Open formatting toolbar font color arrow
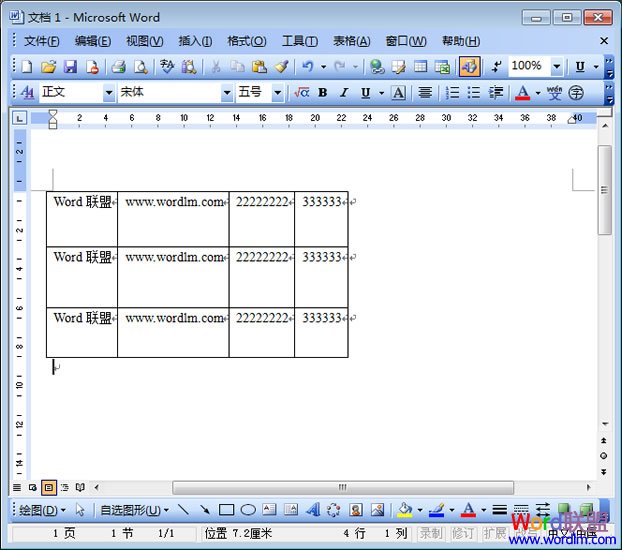The height and width of the screenshot is (550, 622). tap(538, 93)
